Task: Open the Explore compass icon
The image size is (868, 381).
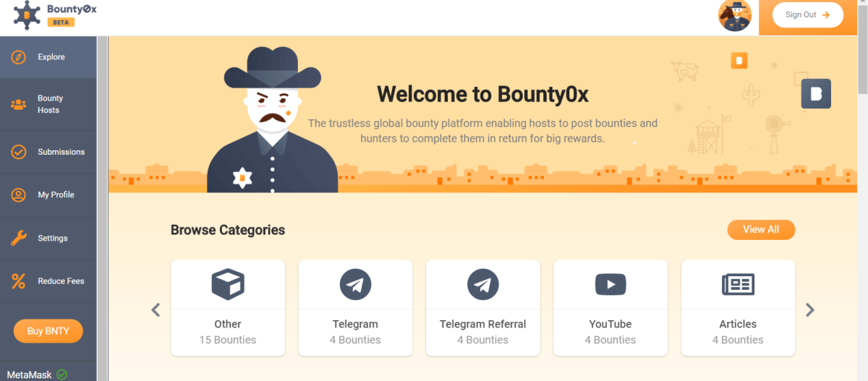Action: [18, 57]
